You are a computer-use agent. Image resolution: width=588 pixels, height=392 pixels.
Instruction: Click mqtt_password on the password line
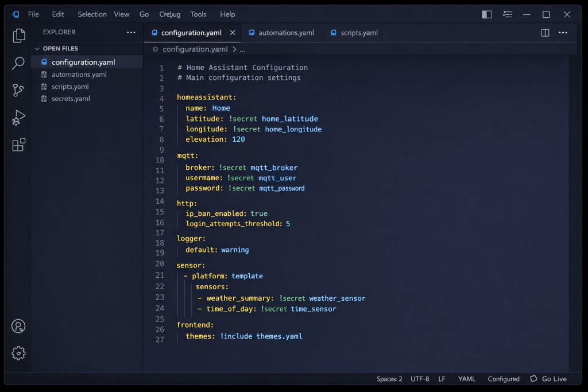[281, 188]
